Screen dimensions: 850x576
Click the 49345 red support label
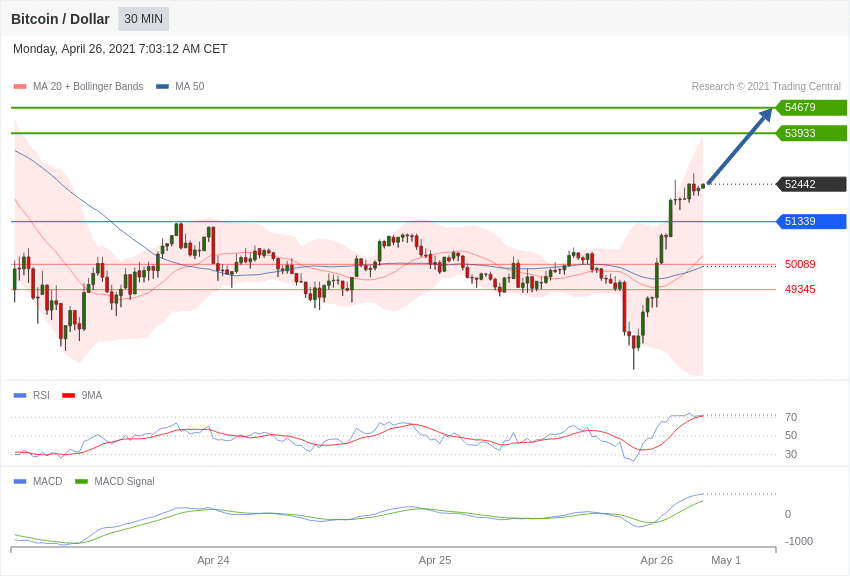click(x=800, y=289)
